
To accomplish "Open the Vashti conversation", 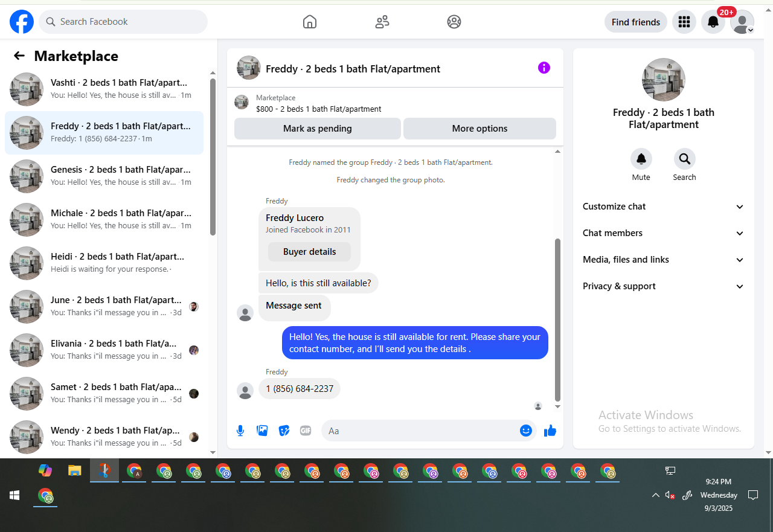I will pos(104,89).
